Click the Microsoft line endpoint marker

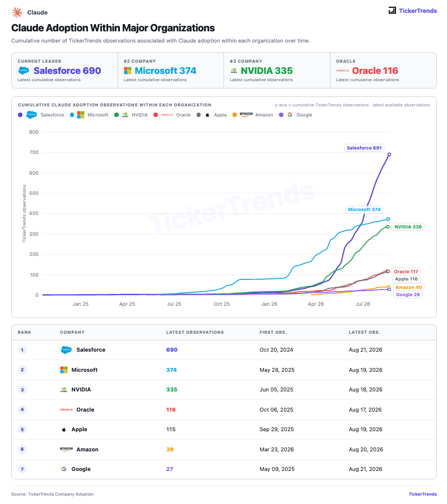pos(388,219)
